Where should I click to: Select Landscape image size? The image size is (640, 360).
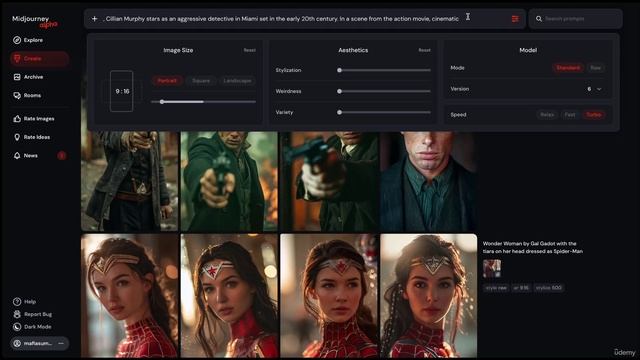237,80
